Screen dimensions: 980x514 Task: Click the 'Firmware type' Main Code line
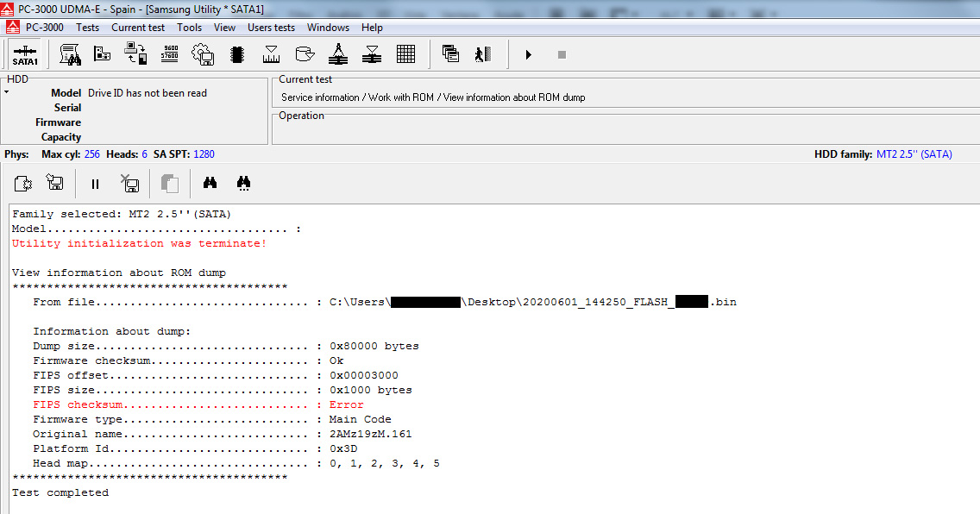(212, 420)
